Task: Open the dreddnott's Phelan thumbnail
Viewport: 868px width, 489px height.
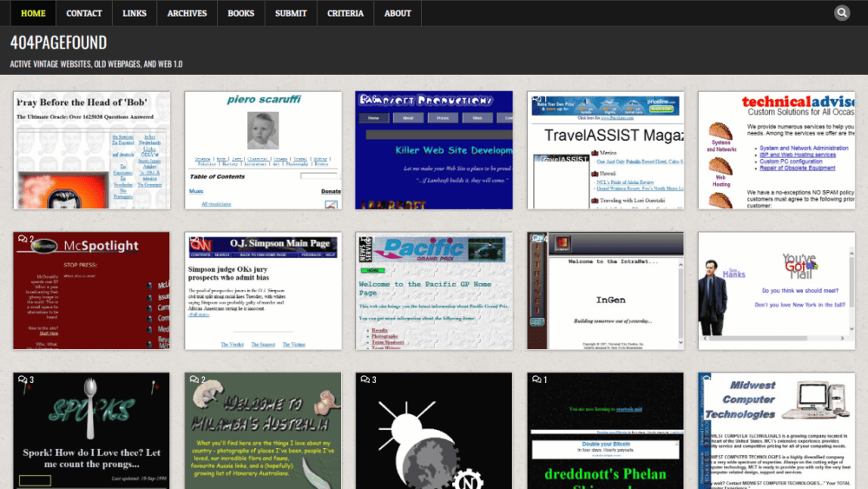Action: point(606,431)
